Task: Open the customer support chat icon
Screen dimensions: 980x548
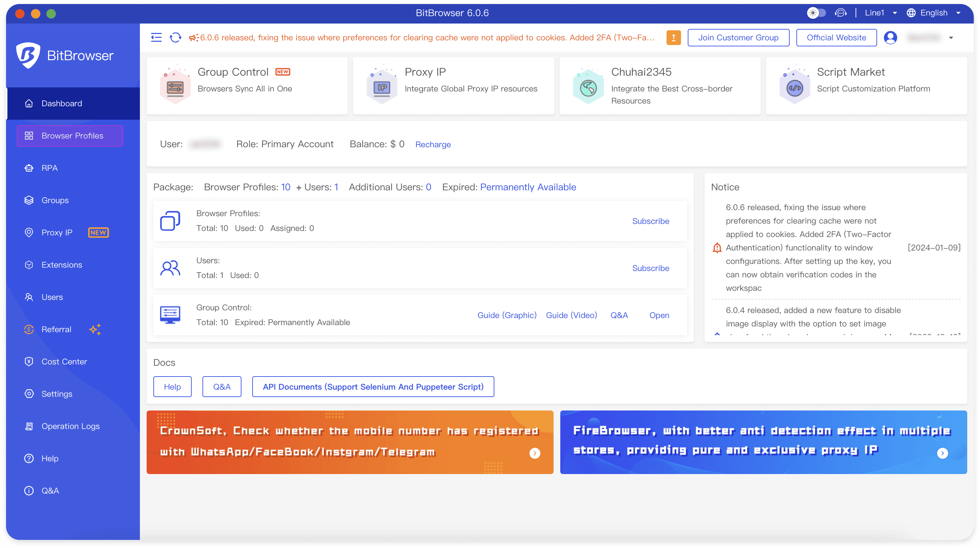Action: pyautogui.click(x=840, y=13)
